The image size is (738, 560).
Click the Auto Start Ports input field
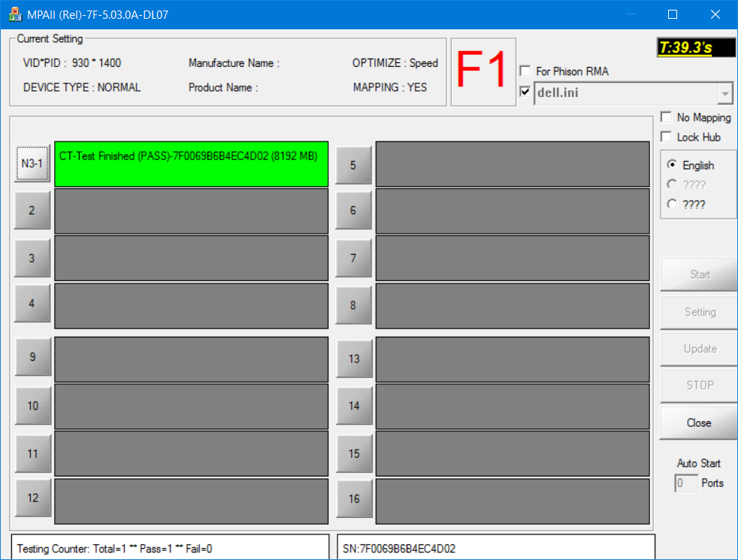[x=685, y=483]
